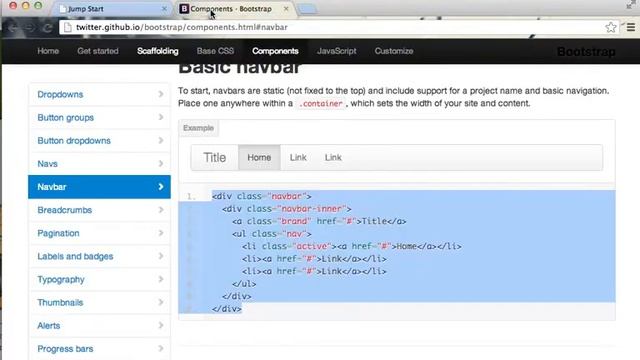The width and height of the screenshot is (640, 360).
Task: Open the Chrome hamburger menu
Action: [631, 27]
